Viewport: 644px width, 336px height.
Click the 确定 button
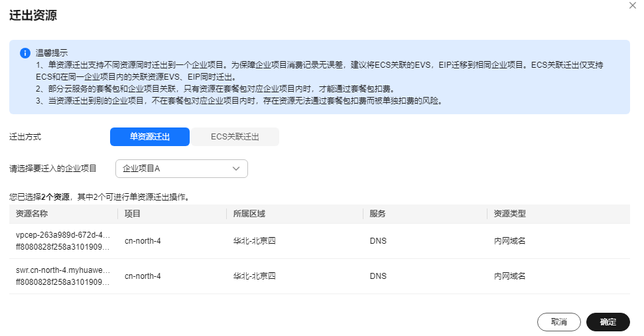pyautogui.click(x=608, y=322)
